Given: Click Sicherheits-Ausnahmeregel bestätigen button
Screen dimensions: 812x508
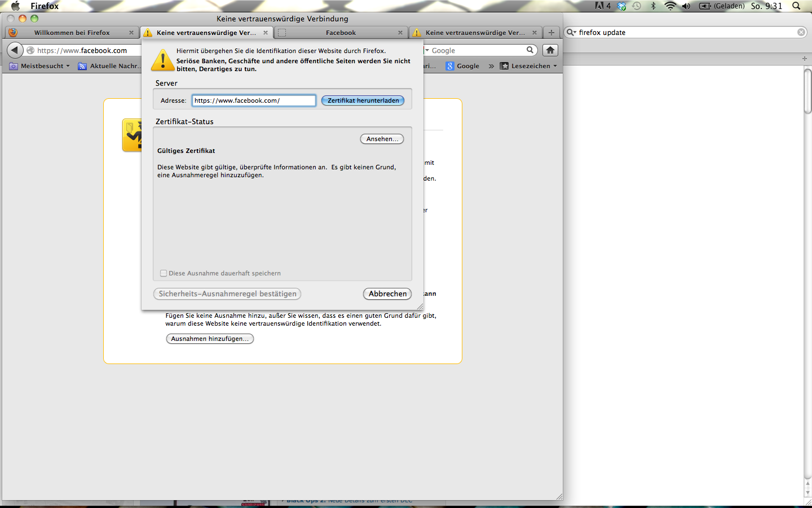Looking at the screenshot, I should [x=227, y=294].
